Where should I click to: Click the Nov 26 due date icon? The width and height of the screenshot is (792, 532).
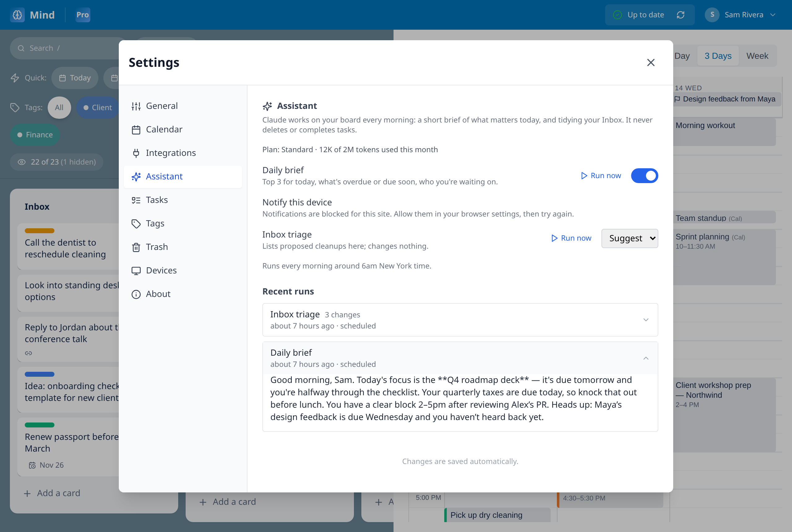(x=32, y=465)
